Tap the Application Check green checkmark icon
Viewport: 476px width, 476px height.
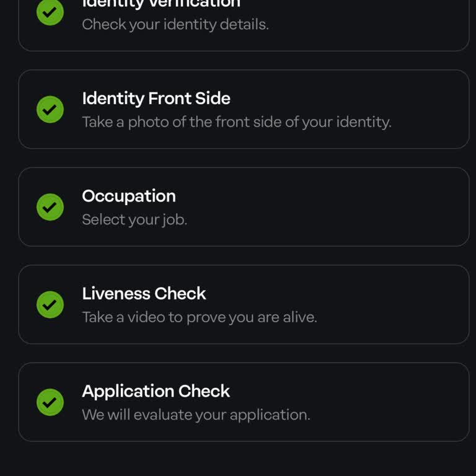(x=50, y=402)
